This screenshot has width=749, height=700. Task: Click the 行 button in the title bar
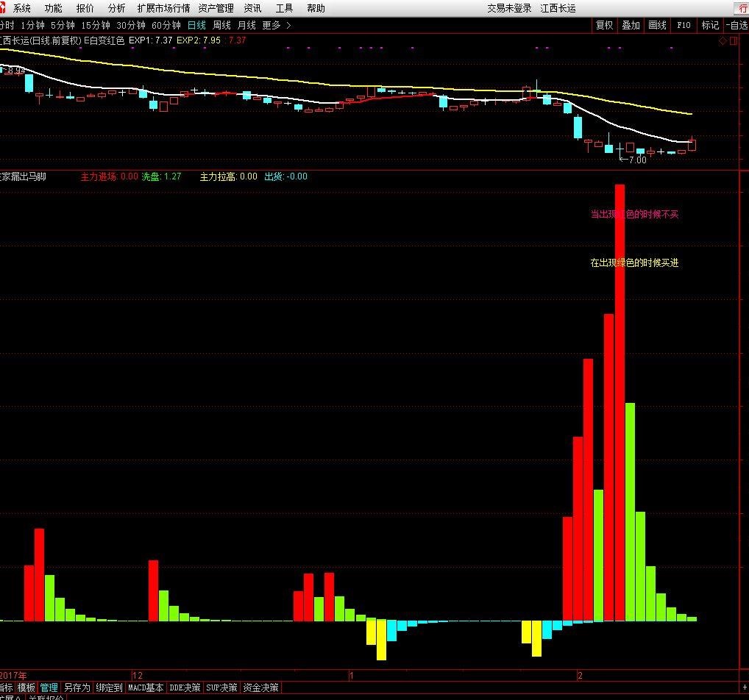click(742, 9)
